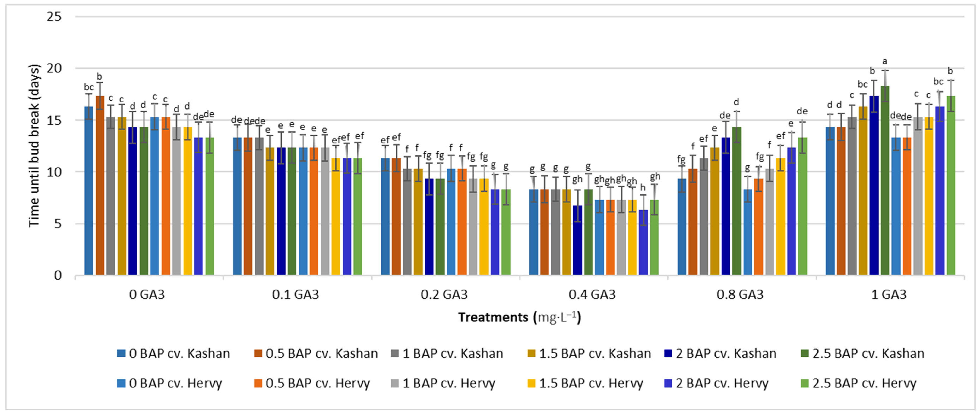Click the 1 BAP cv. Hervy legend swatch

coord(395,383)
